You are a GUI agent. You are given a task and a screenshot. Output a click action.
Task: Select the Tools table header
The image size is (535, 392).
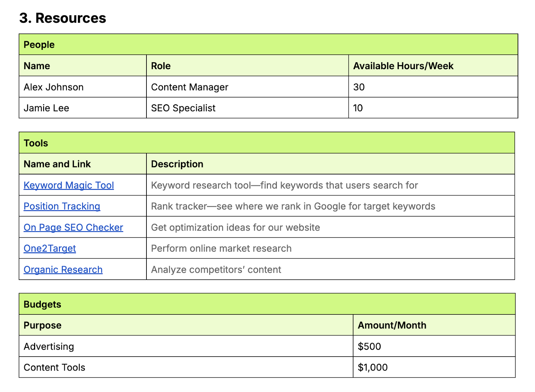coord(35,143)
